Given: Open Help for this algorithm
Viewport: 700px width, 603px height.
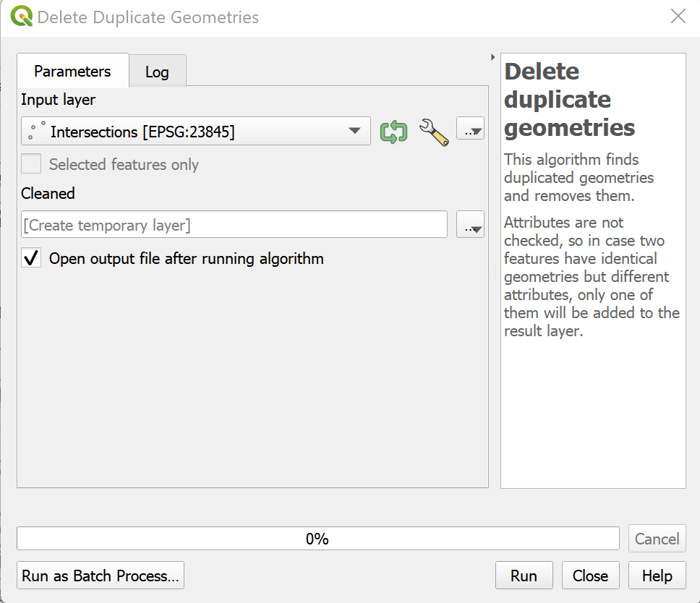Looking at the screenshot, I should (657, 576).
